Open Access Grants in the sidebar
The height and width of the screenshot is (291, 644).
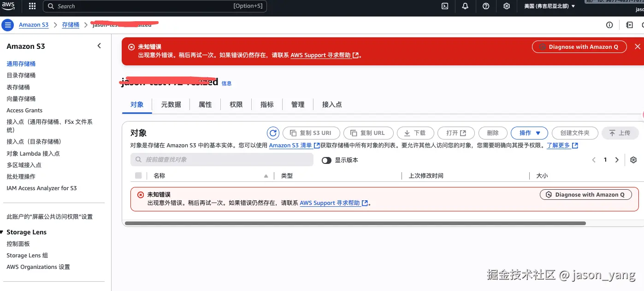(x=24, y=111)
